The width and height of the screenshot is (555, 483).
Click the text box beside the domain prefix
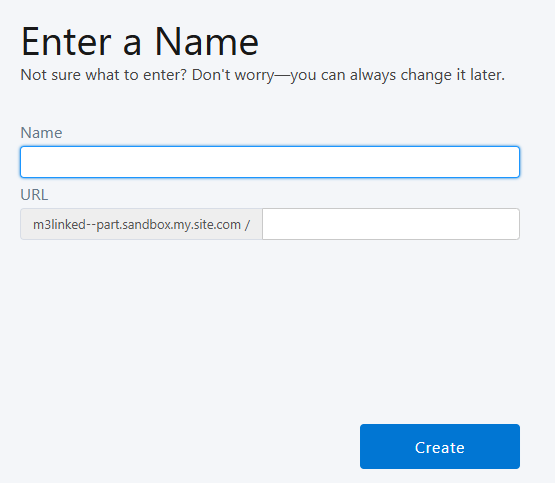391,224
